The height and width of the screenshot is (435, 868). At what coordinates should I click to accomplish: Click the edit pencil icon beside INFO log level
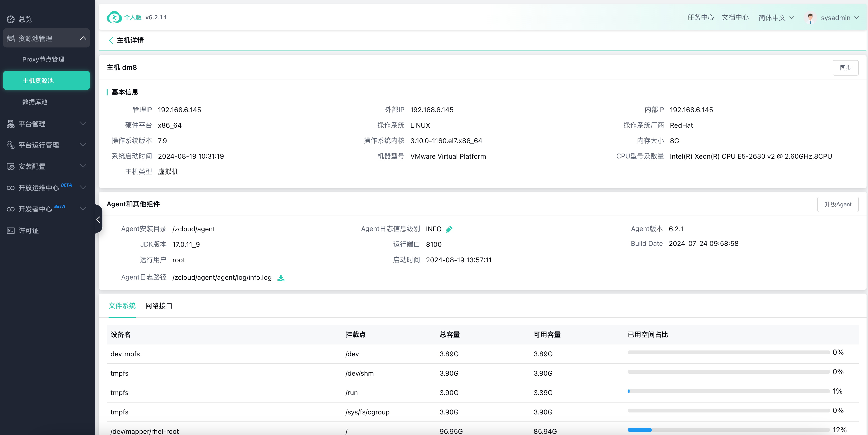point(449,229)
